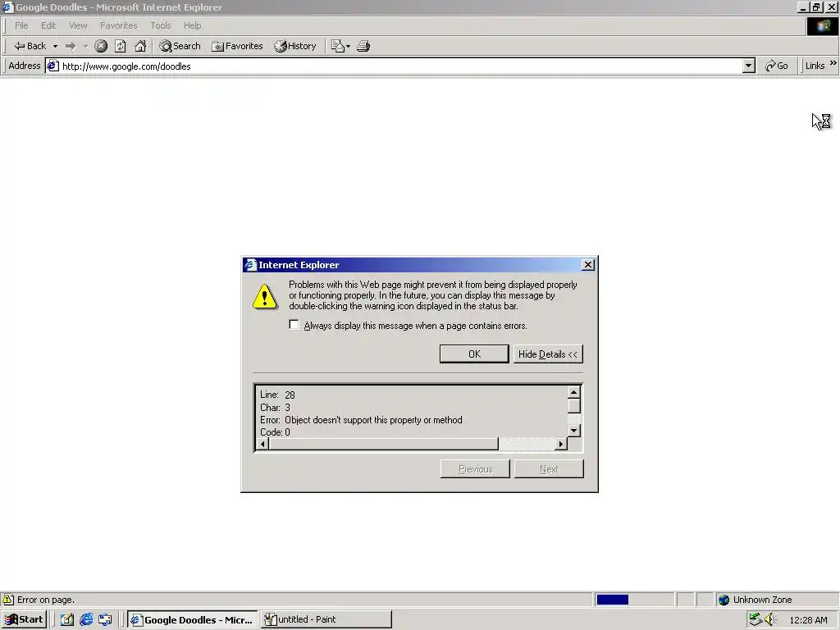Switch to untitled - Paint taskbar button
The image size is (840, 630).
coord(326,619)
